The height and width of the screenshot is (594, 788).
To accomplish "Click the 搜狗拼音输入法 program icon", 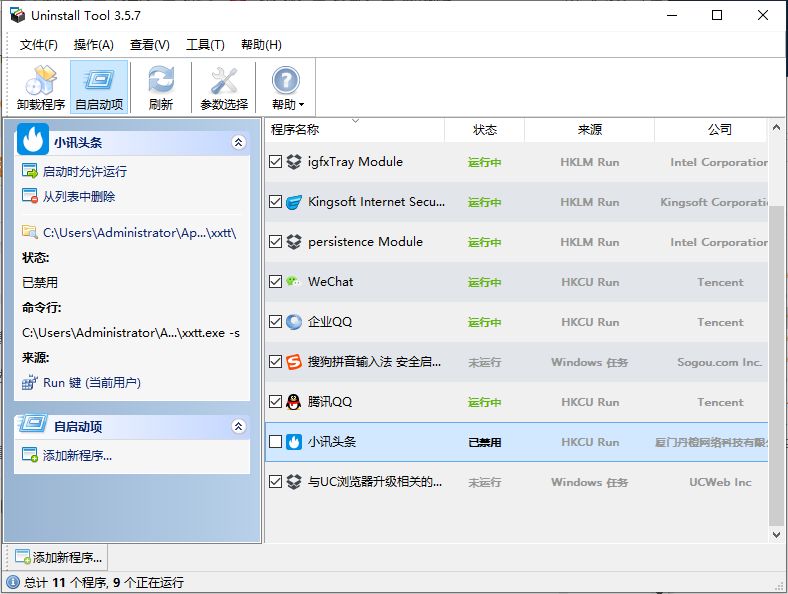I will (293, 362).
